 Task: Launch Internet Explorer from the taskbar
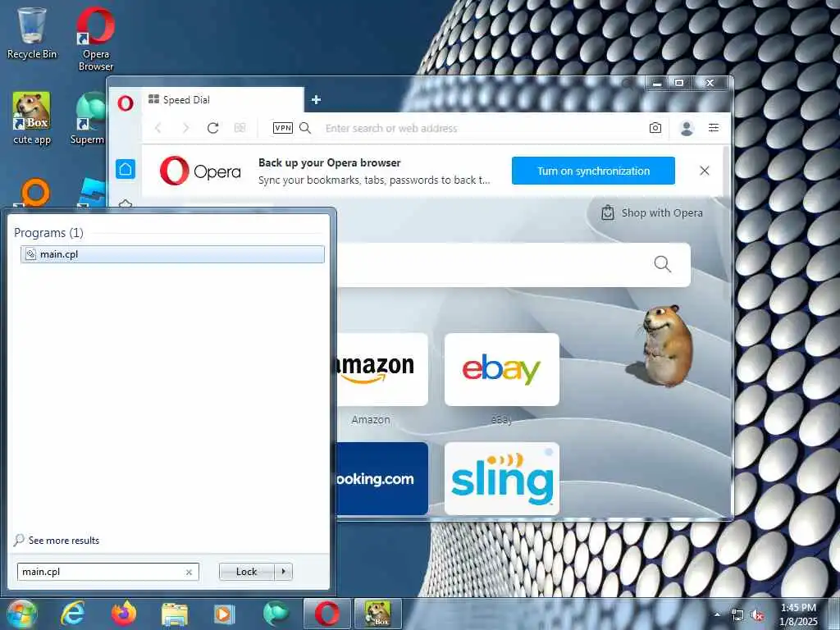click(73, 614)
